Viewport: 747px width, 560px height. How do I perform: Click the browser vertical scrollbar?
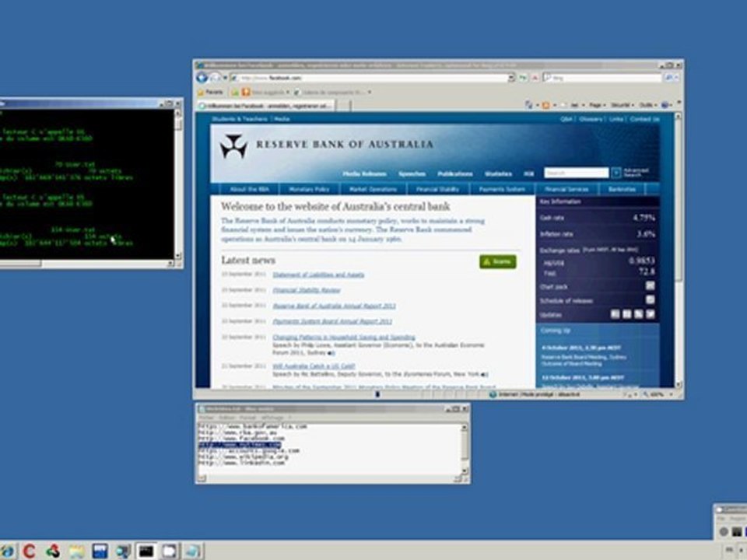[678, 250]
